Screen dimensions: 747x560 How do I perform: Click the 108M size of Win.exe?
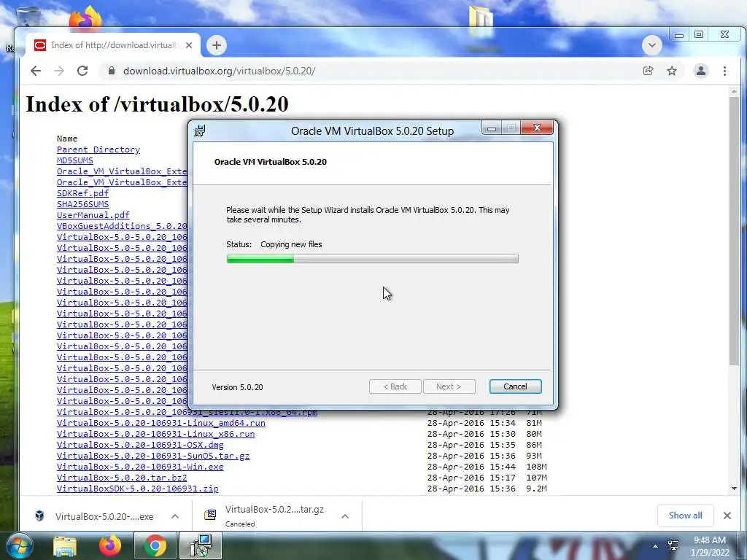[536, 467]
